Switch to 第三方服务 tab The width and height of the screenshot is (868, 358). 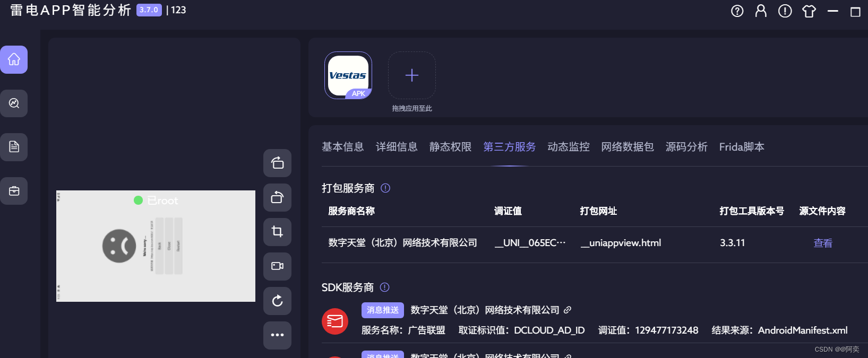click(510, 147)
